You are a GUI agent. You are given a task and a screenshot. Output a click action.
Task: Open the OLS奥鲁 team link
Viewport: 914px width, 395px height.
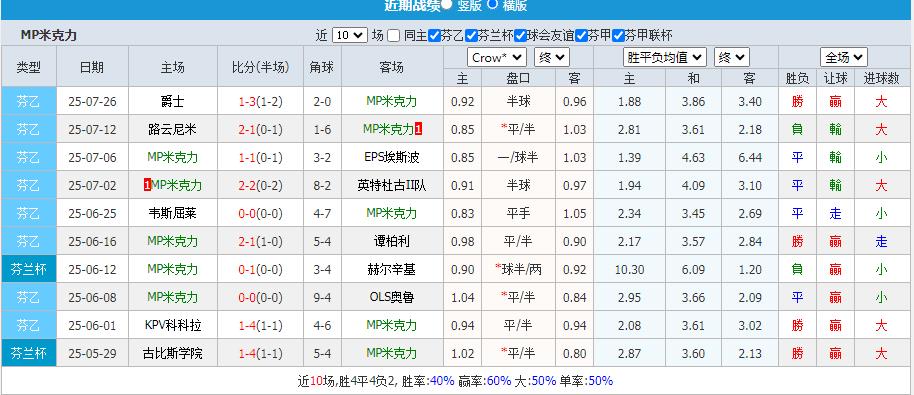click(x=392, y=297)
